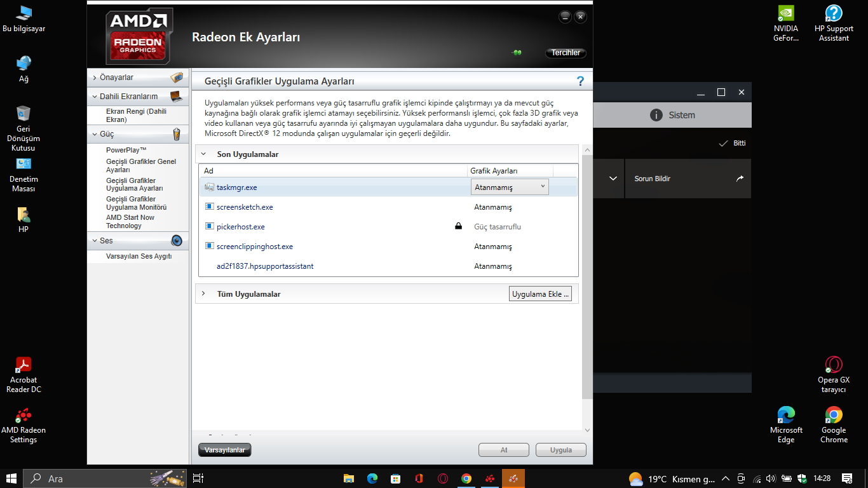Screen dimensions: 868x488
Task: Expand the Tüm Uygulamalar section
Action: (204, 294)
